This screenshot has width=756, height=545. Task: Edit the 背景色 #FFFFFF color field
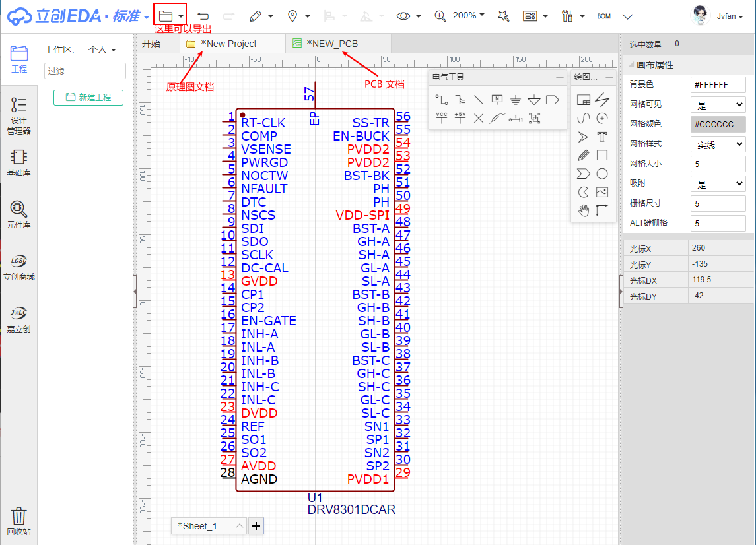coord(718,85)
